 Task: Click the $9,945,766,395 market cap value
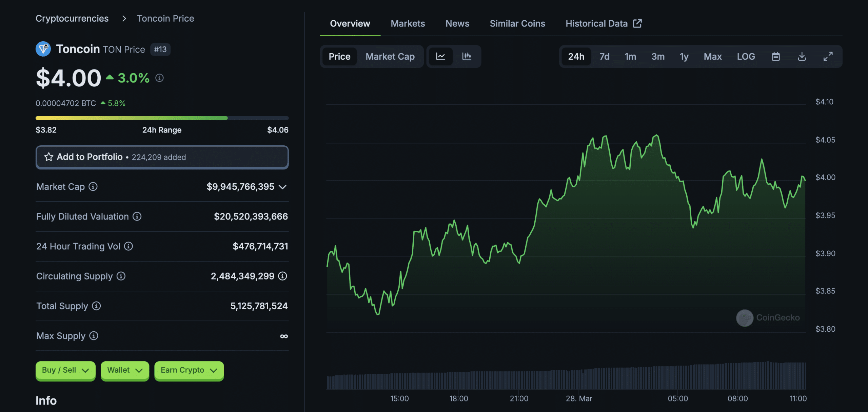click(240, 187)
